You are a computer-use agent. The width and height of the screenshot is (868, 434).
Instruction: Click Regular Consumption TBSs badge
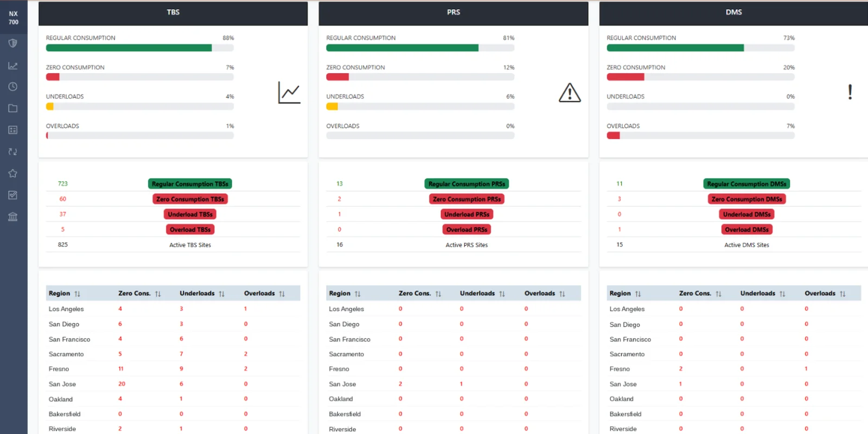coord(190,184)
